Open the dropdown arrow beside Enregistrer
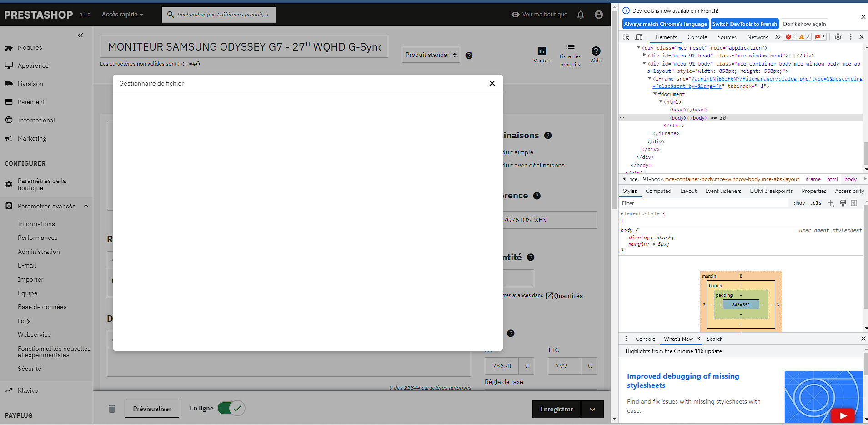This screenshot has height=425, width=868. [x=592, y=409]
